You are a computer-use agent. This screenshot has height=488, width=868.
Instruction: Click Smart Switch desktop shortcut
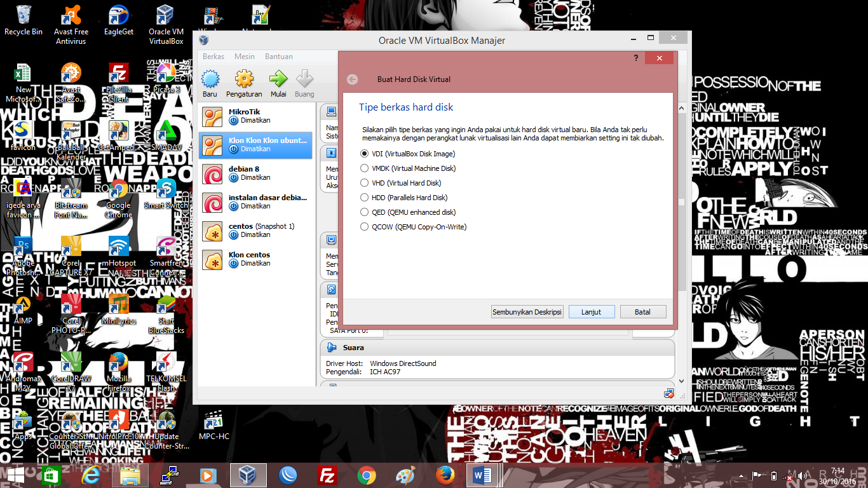click(166, 194)
